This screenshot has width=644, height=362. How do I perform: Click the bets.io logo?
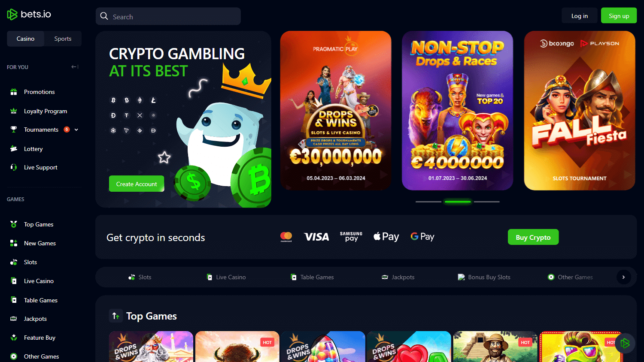[x=29, y=14]
